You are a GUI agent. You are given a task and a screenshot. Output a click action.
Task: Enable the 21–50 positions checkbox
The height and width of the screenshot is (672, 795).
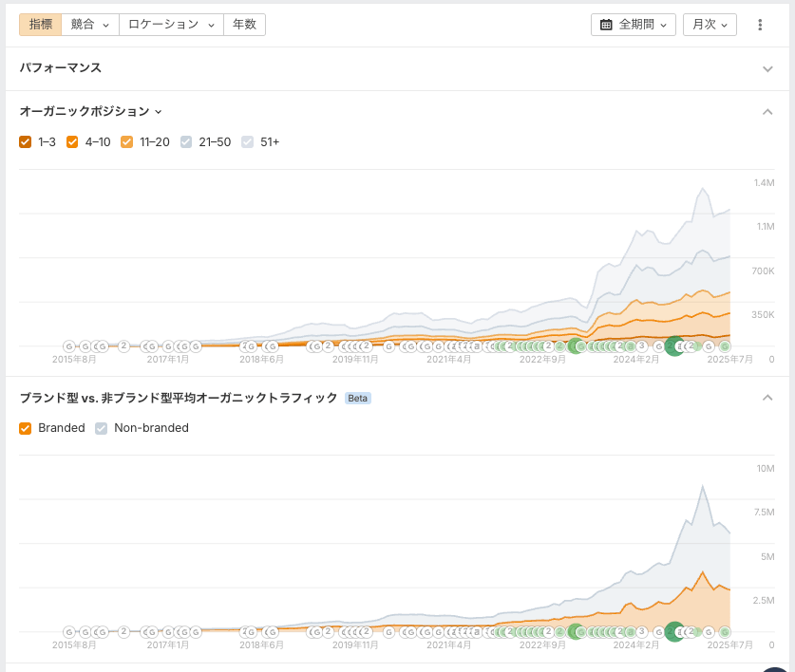187,142
